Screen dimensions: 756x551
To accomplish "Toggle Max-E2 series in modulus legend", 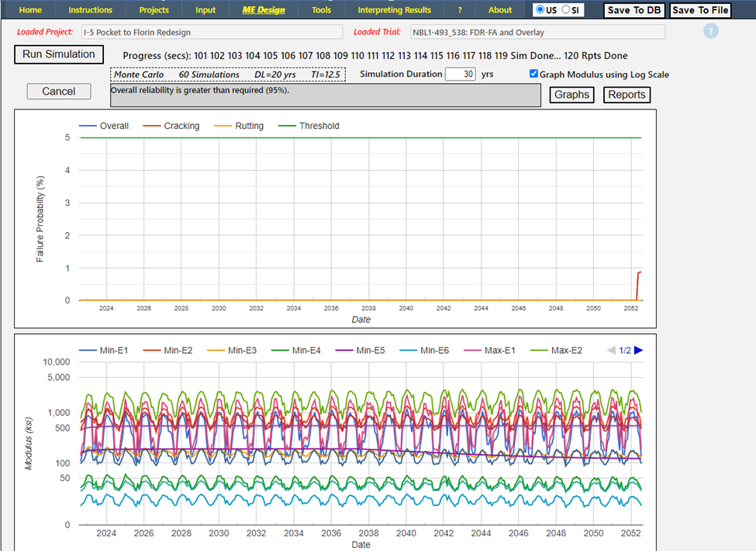I will pos(568,351).
